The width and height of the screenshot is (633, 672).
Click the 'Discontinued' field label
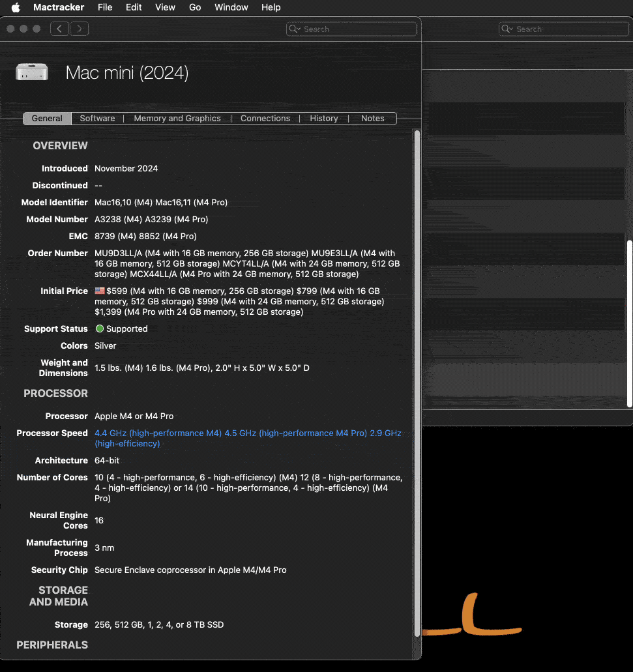(x=60, y=186)
